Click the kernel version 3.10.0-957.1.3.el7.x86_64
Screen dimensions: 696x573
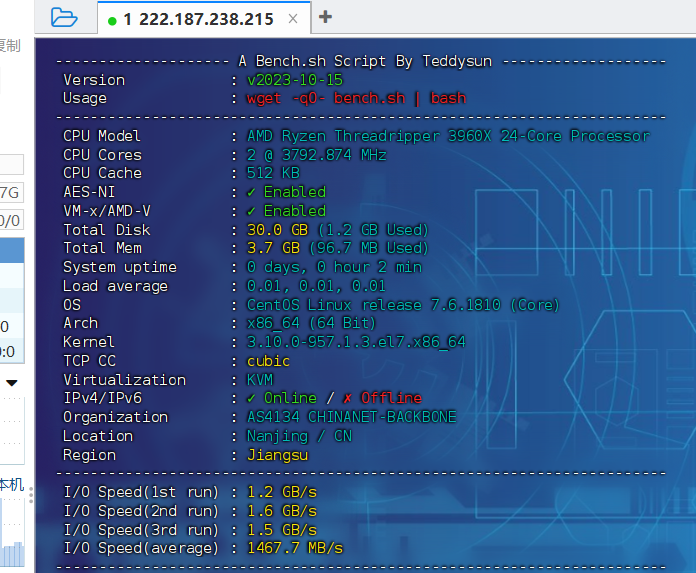pos(356,342)
